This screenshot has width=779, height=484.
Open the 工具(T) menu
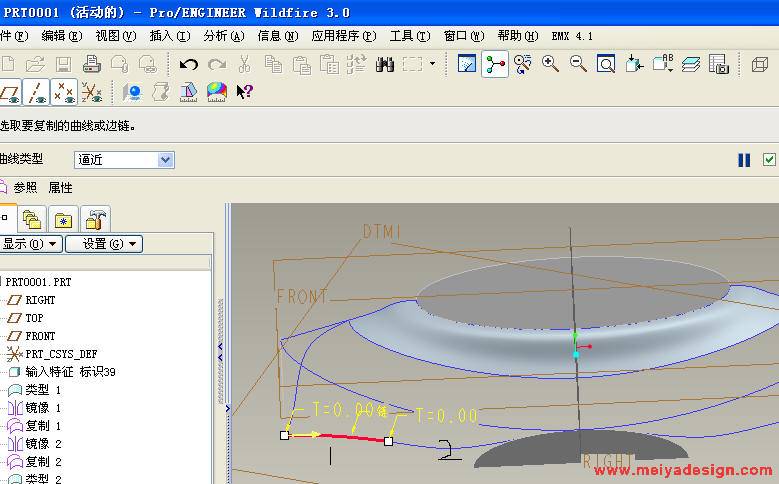(410, 36)
